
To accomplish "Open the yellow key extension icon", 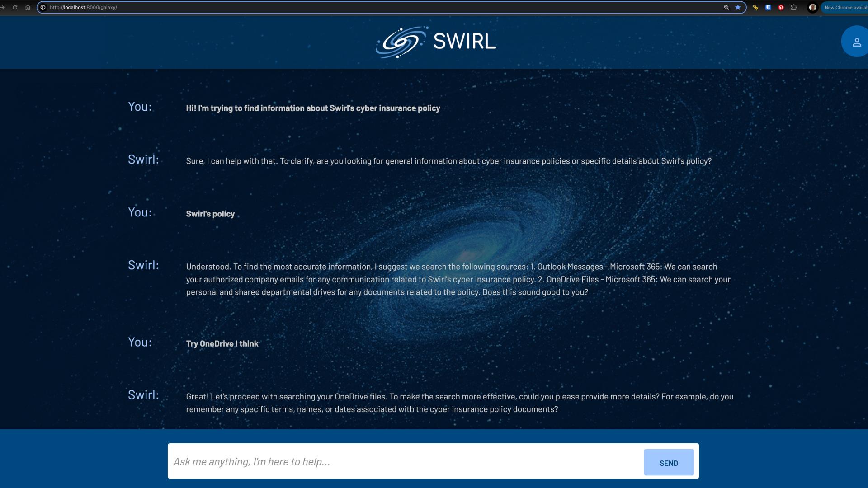I will 755,7.
